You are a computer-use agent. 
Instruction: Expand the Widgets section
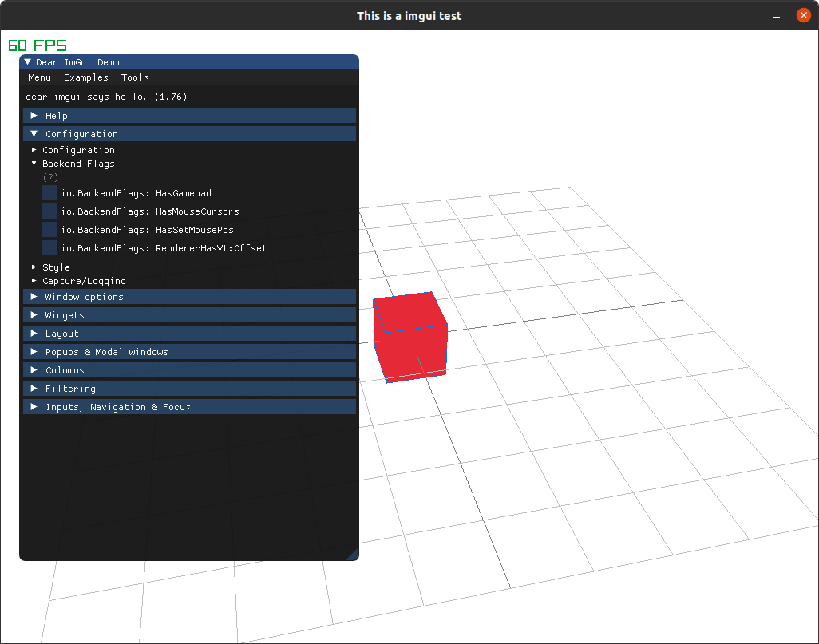(190, 315)
